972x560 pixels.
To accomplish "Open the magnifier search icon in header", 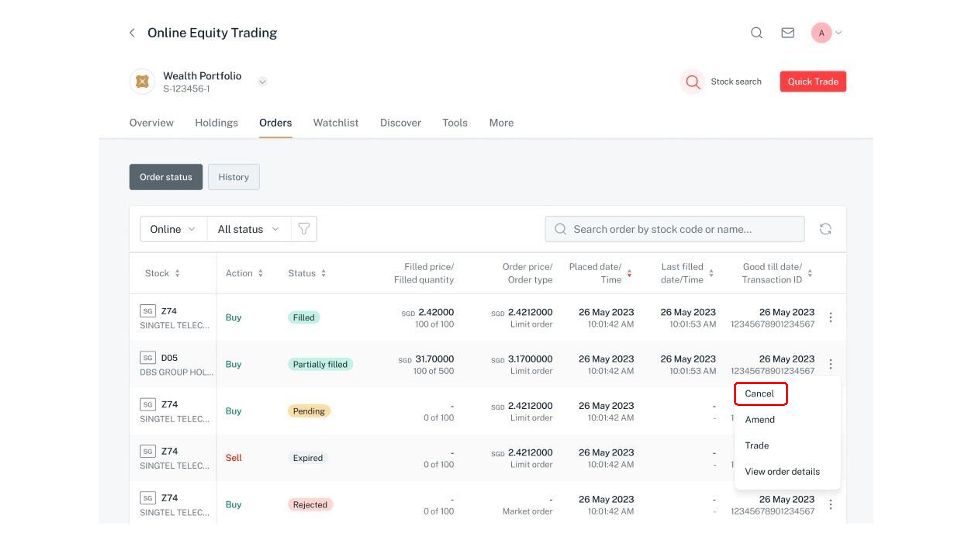I will 756,33.
